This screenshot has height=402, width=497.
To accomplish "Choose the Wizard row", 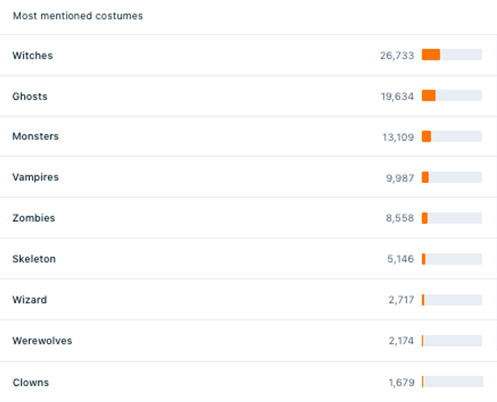I will pyautogui.click(x=248, y=300).
